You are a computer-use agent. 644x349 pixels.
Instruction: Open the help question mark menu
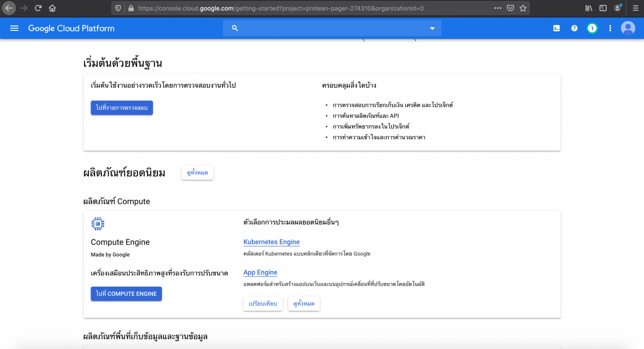coord(574,28)
